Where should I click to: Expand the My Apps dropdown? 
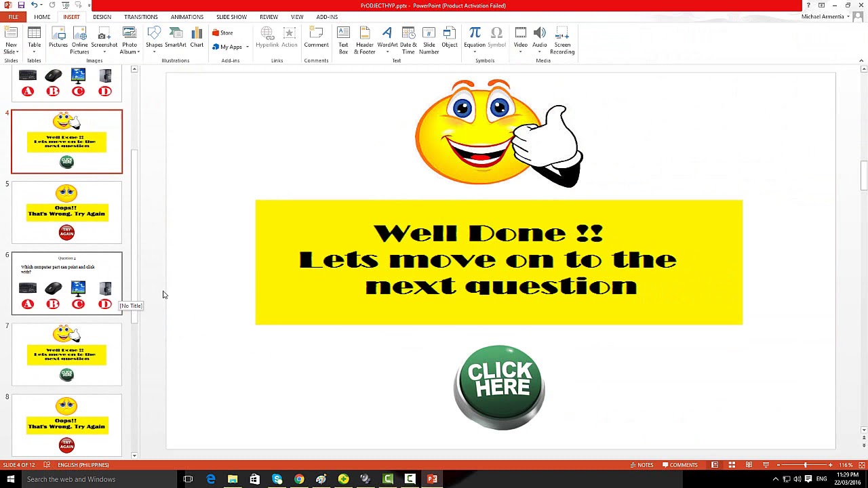(x=248, y=47)
